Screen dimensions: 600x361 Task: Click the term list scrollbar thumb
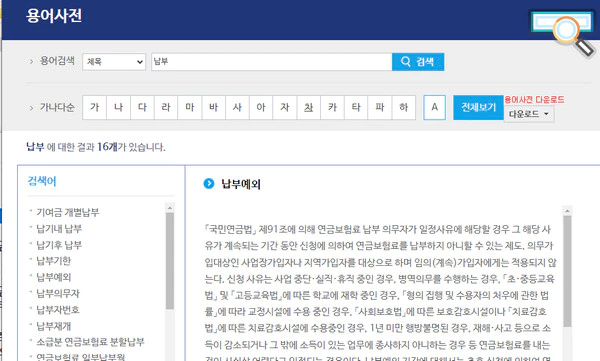(x=170, y=261)
